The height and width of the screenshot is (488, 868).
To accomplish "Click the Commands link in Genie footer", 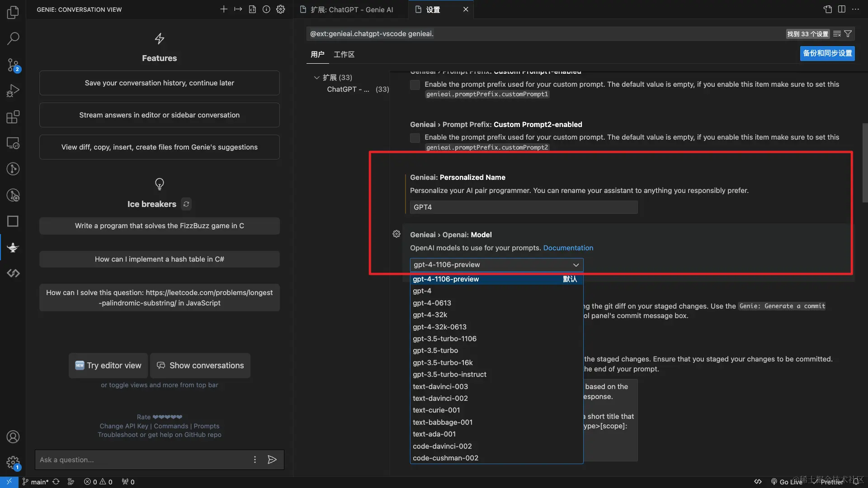I will (x=171, y=426).
